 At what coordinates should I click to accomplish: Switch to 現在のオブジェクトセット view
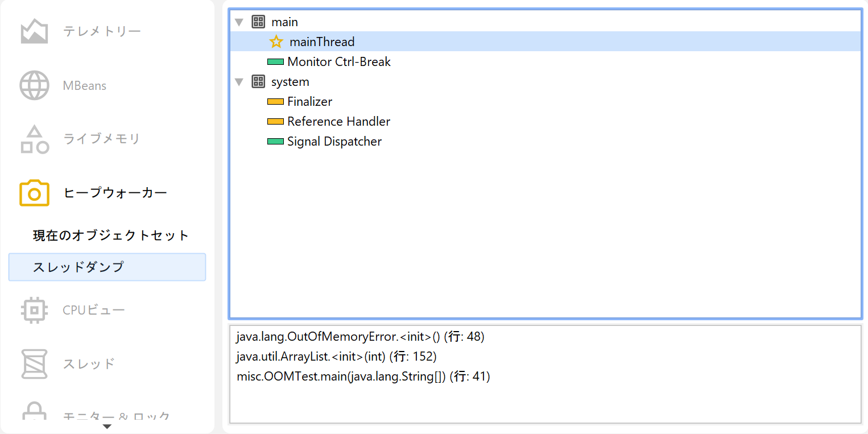coord(110,235)
